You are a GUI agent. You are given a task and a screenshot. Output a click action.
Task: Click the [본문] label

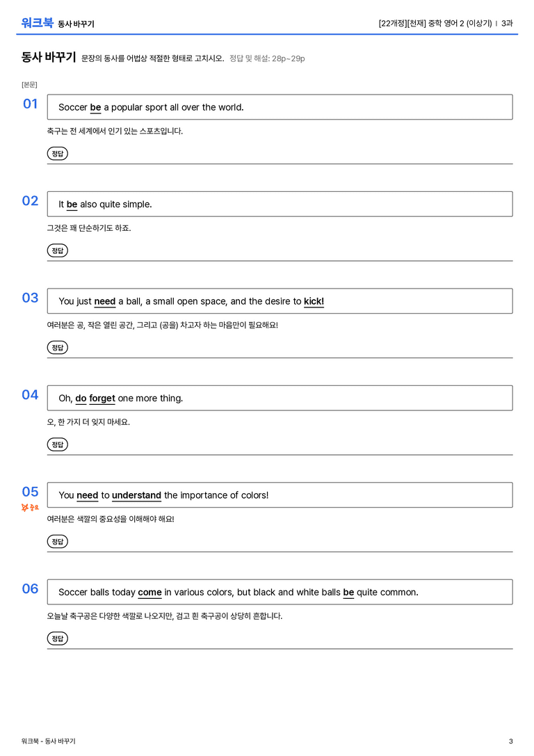(x=29, y=84)
